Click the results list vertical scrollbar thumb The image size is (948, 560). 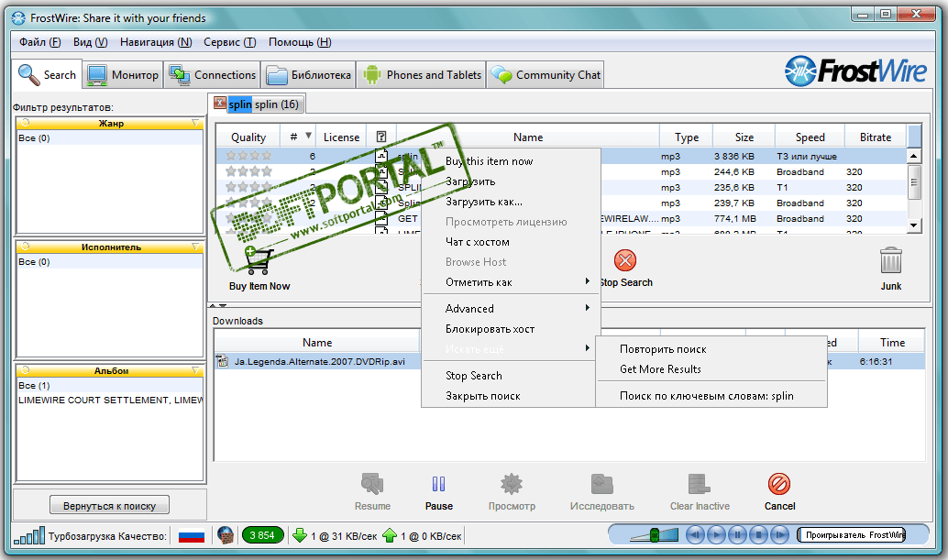(x=913, y=181)
